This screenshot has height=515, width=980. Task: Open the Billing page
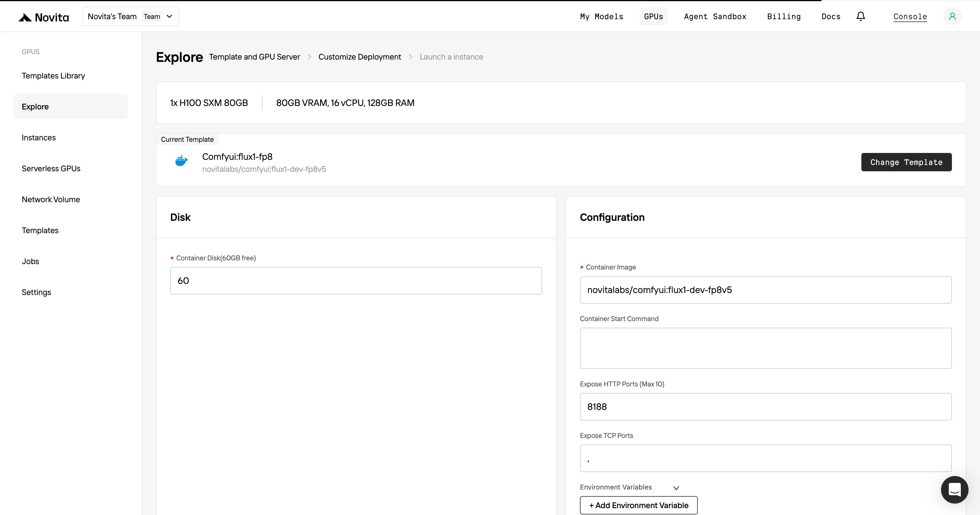(x=784, y=16)
